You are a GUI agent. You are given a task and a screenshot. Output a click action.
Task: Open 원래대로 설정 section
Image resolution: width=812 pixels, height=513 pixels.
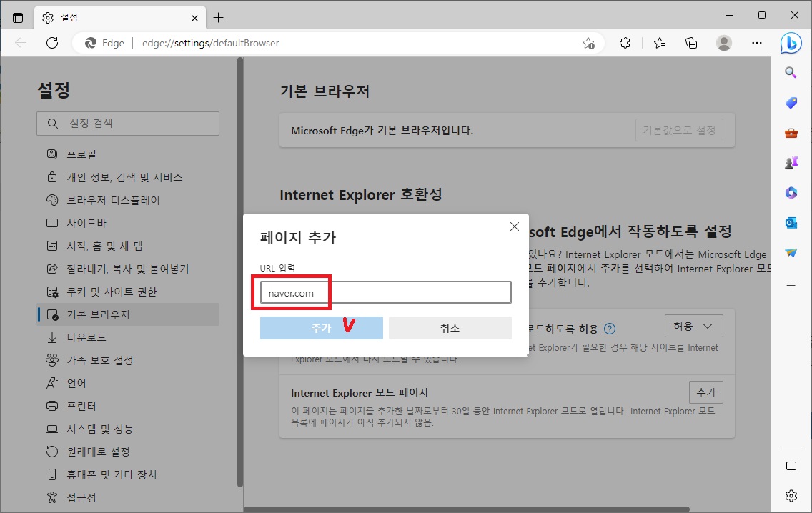coord(128,452)
